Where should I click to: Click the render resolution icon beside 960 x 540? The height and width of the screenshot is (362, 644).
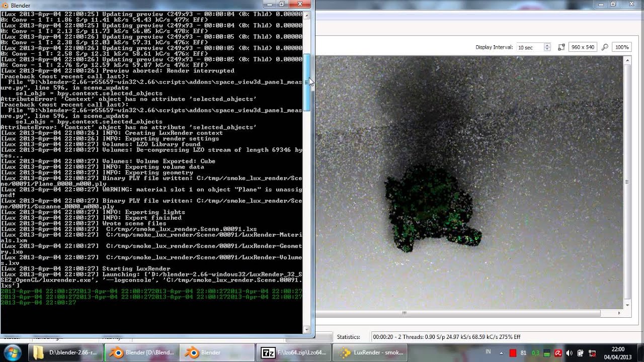[x=561, y=47]
